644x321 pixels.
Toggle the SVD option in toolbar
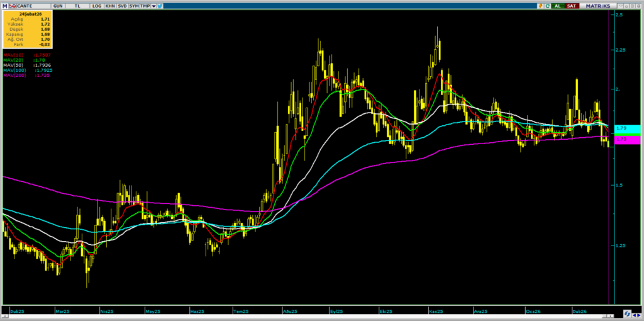122,6
